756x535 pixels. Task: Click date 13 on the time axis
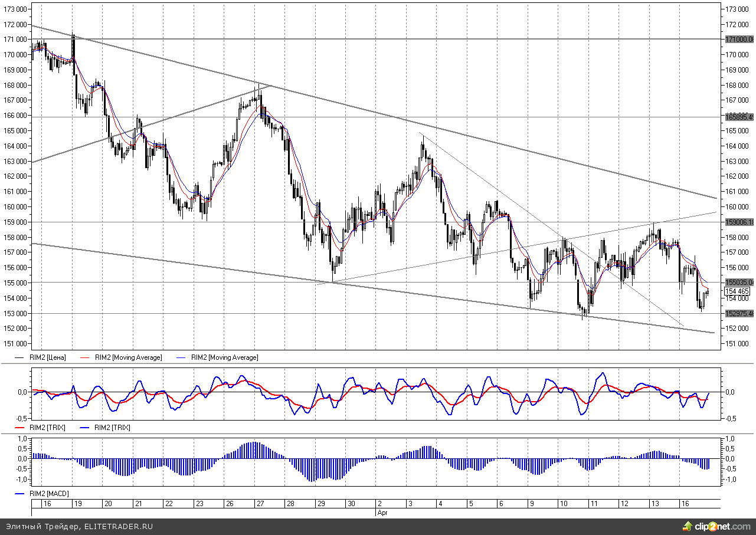click(x=655, y=504)
